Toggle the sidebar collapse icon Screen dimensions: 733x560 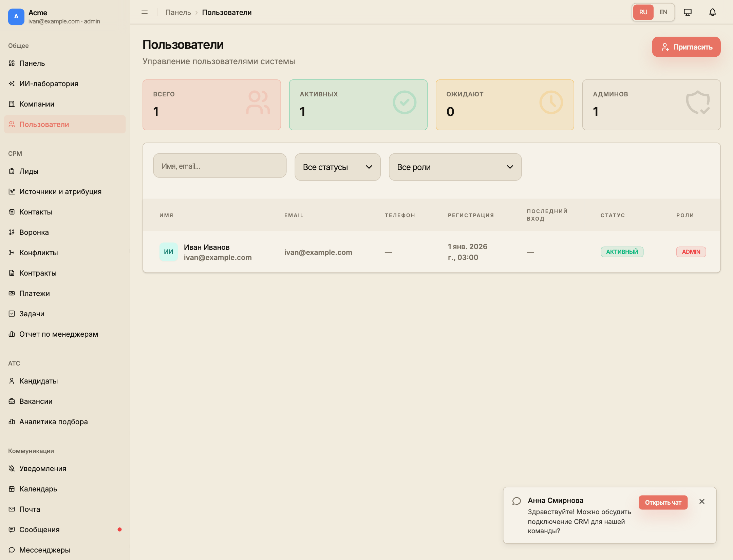pos(145,12)
